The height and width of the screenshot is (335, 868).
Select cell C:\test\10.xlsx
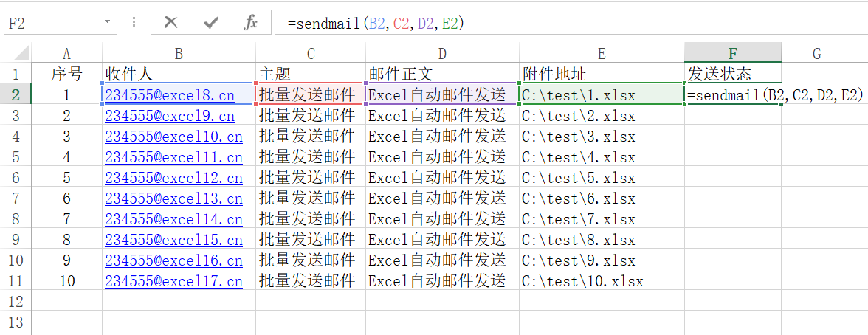coord(602,280)
